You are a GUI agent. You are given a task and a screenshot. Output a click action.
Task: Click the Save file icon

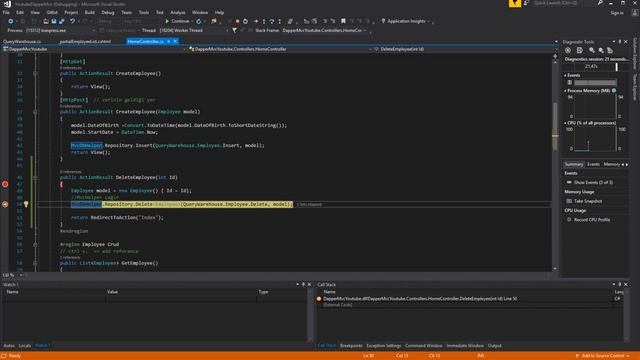click(53, 21)
